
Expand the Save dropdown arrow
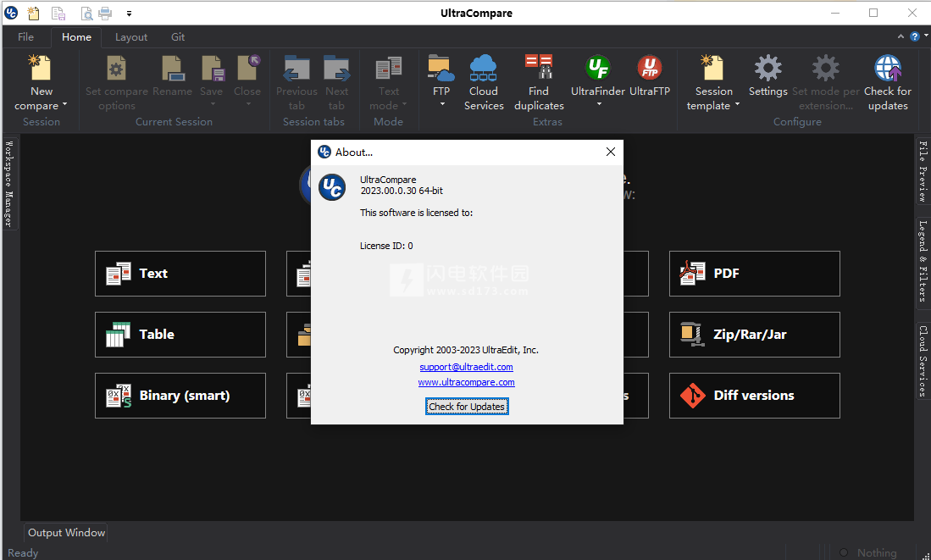point(213,104)
